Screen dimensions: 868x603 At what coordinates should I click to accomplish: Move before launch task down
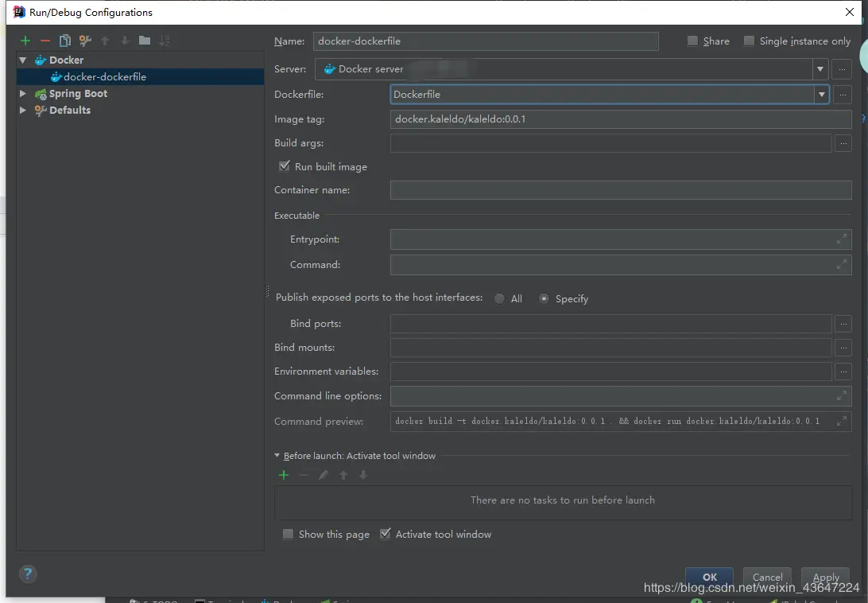363,475
